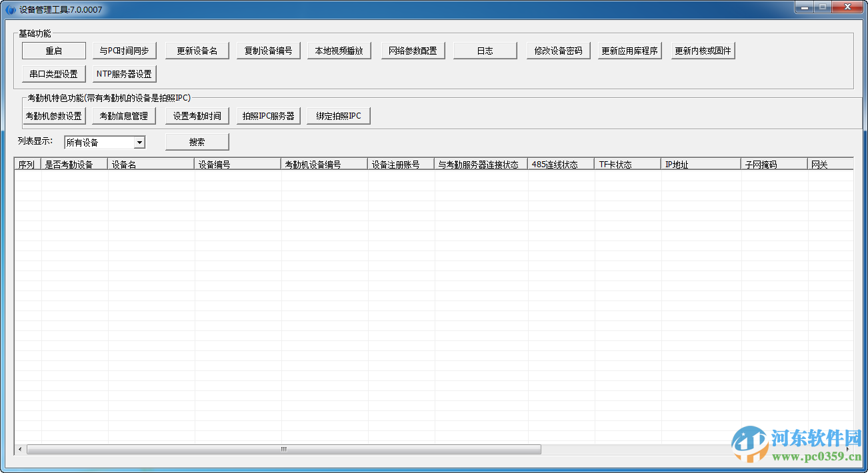
Task: Click 复制设备编号 to copy device number
Action: [269, 50]
